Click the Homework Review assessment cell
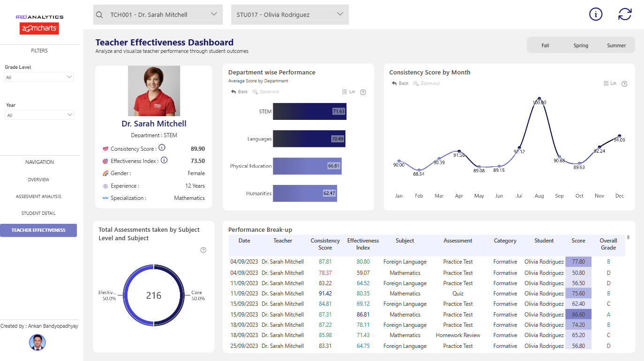 point(458,335)
